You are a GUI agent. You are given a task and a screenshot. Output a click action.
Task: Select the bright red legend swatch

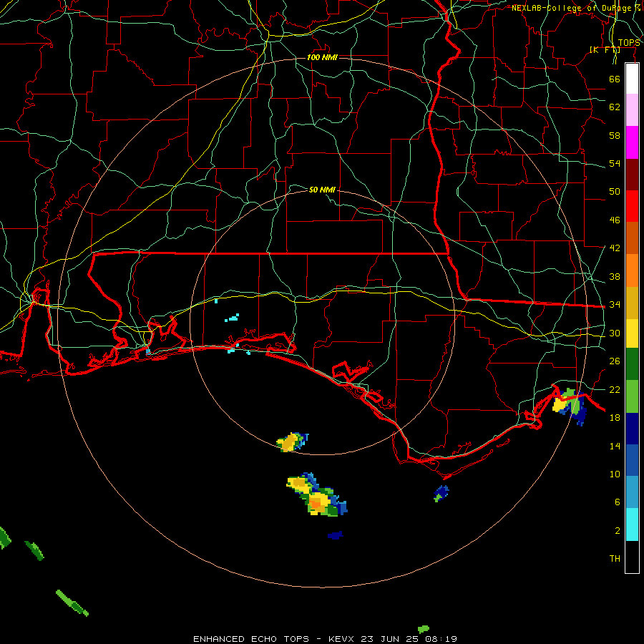pyautogui.click(x=632, y=206)
